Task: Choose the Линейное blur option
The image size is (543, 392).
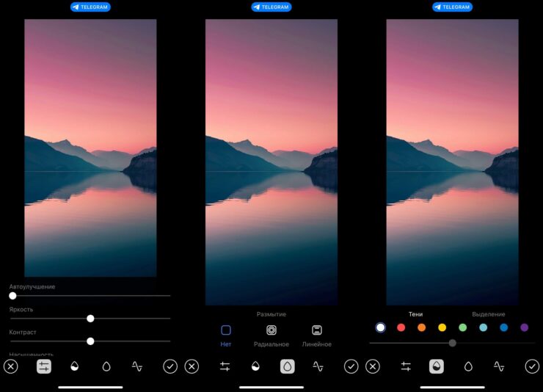Action: [316, 335]
